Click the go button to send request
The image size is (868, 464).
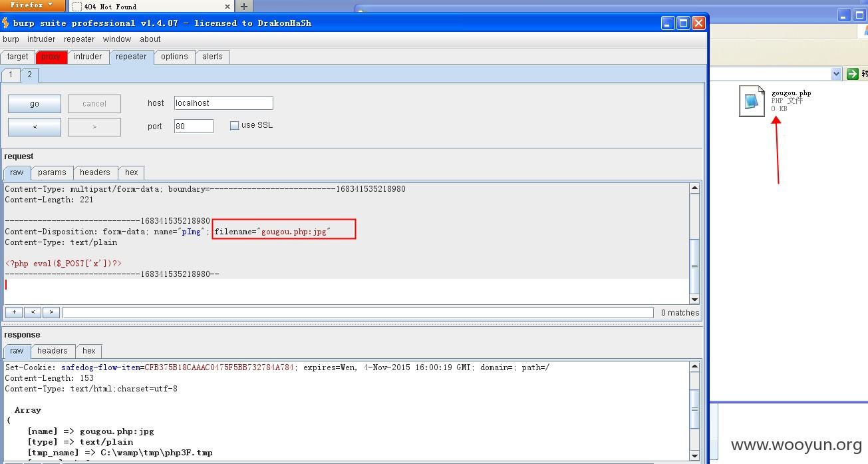35,104
